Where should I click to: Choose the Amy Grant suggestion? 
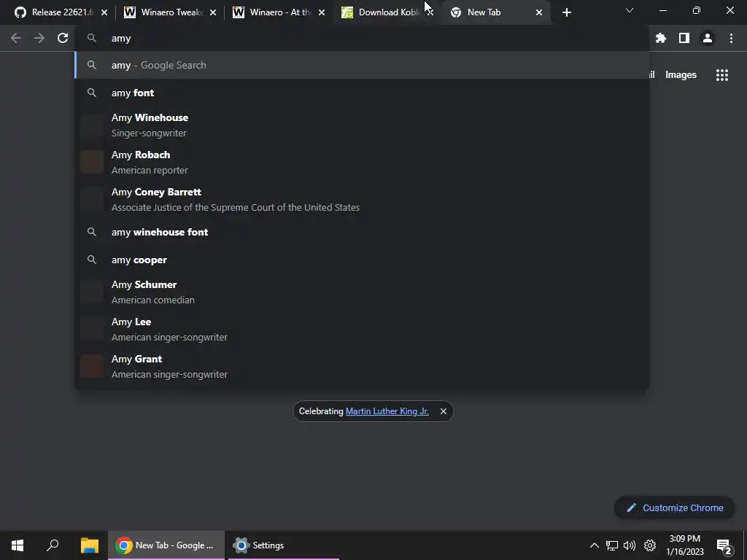362,366
